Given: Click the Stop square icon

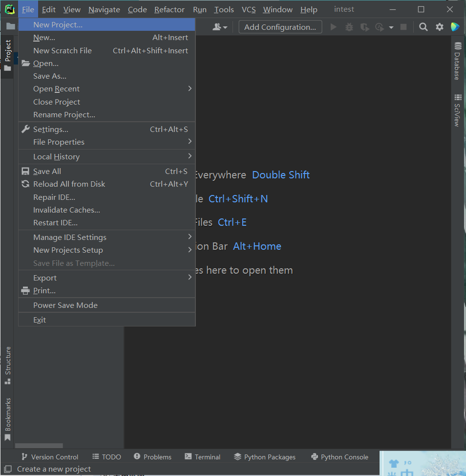Looking at the screenshot, I should (x=403, y=27).
